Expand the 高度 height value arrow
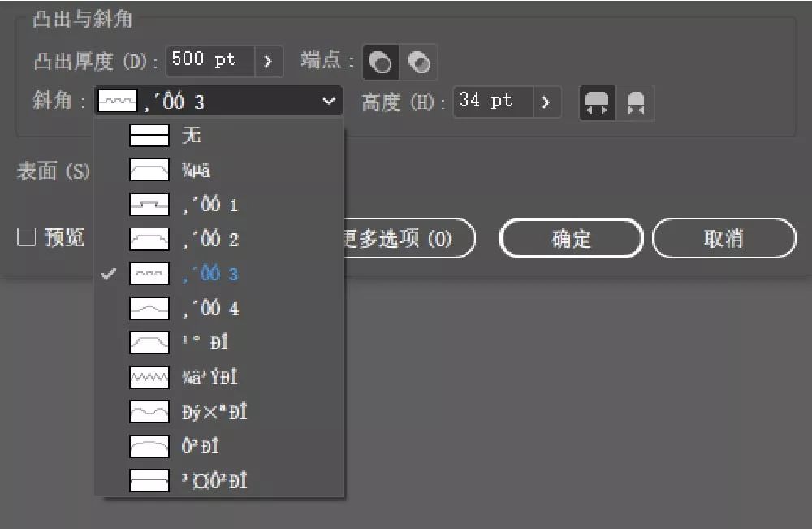Viewport: 812px width, 529px height. tap(546, 102)
